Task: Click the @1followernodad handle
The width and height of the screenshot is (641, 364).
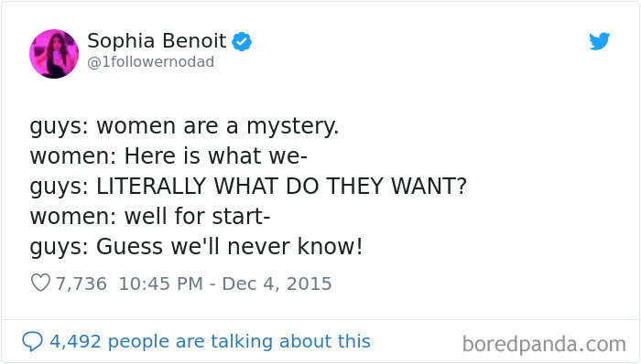Action: (151, 62)
